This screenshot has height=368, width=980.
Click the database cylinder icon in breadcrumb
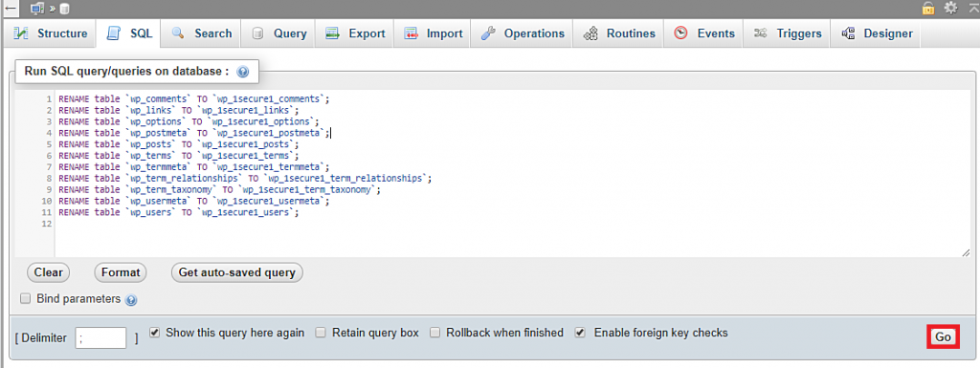(x=65, y=9)
